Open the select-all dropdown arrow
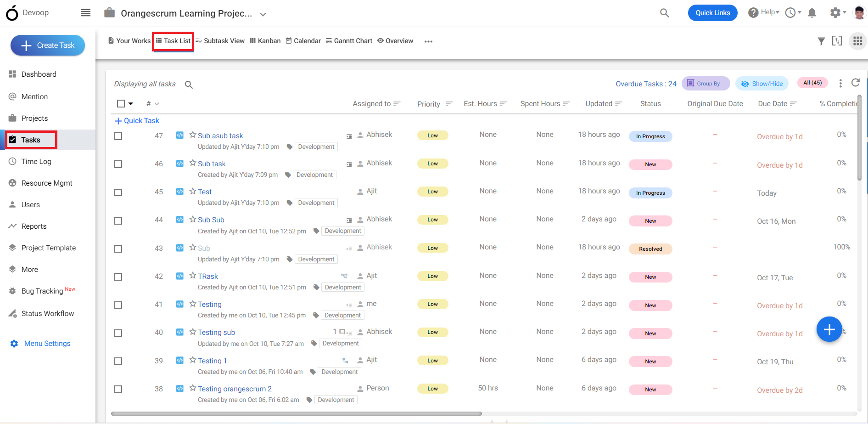This screenshot has height=424, width=868. tap(131, 104)
